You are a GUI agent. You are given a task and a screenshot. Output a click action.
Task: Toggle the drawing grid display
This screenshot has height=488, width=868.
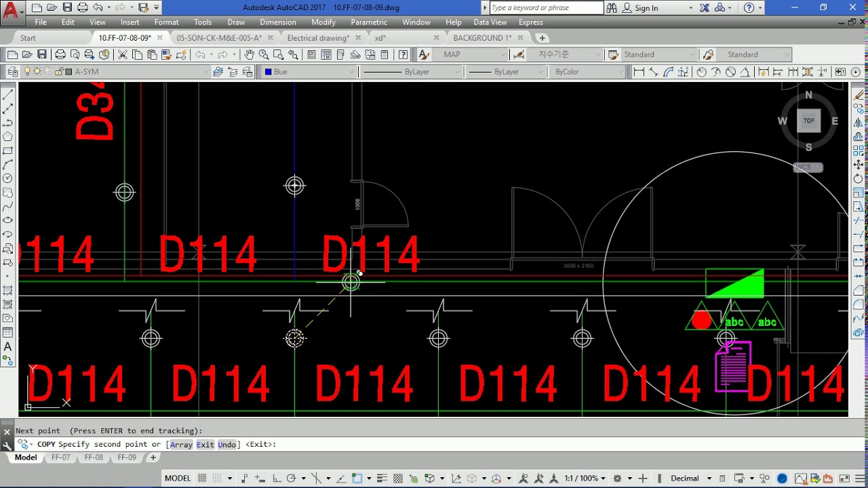coord(202,478)
